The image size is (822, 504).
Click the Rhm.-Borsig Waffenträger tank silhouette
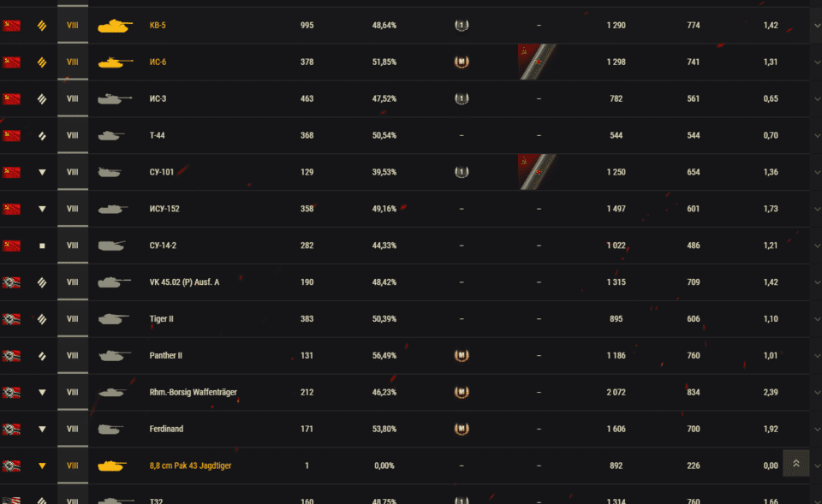[112, 393]
